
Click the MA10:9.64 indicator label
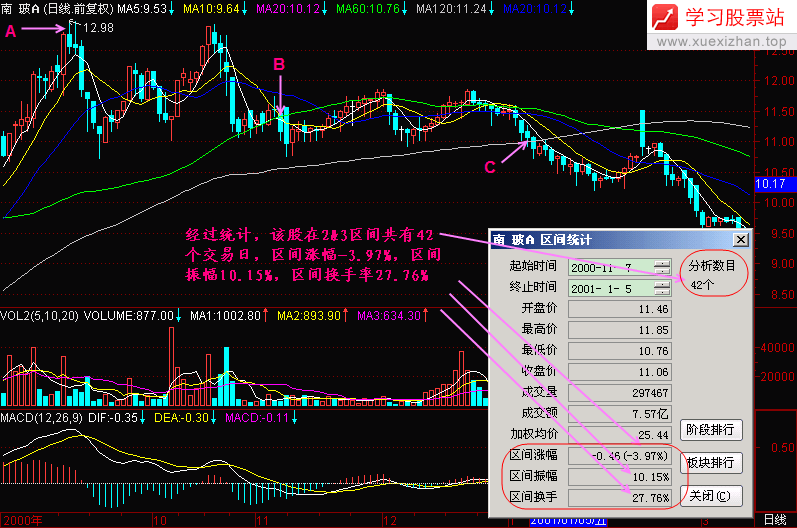pyautogui.click(x=211, y=9)
